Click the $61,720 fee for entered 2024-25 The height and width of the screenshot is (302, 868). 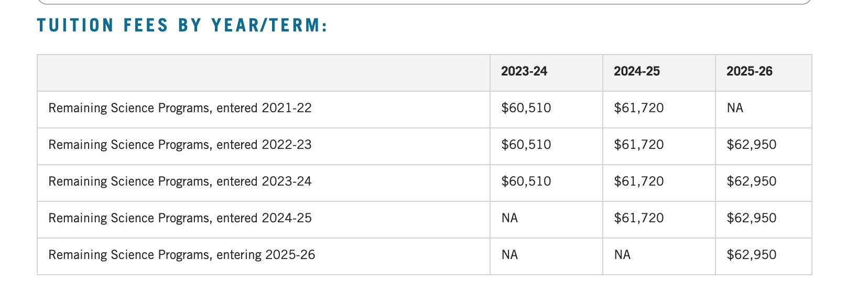coord(638,218)
